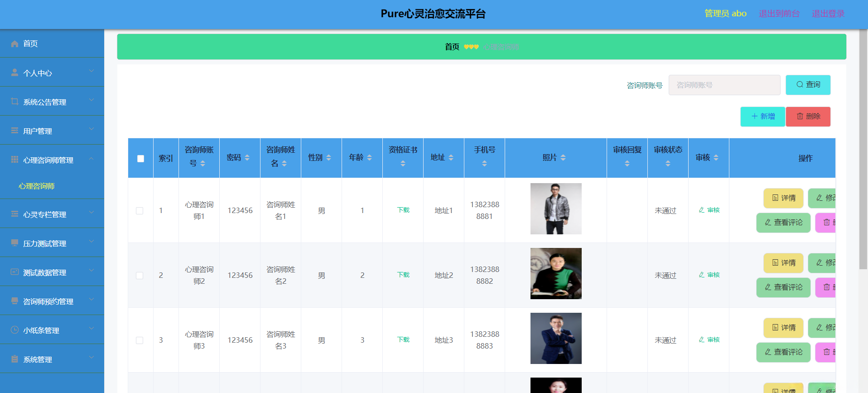The height and width of the screenshot is (393, 868).
Task: Open the photo thumbnail of 心理咨询师2
Action: point(556,274)
